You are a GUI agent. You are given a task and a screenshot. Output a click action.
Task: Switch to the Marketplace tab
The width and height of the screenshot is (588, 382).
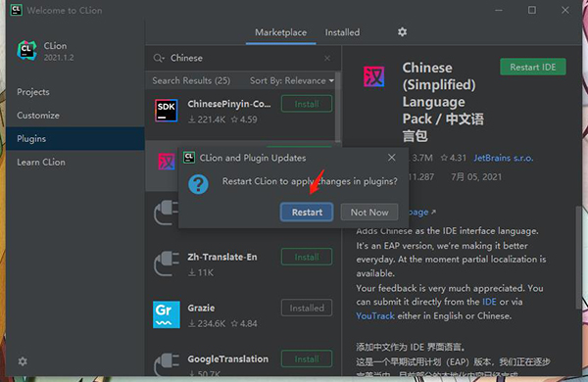coord(281,32)
